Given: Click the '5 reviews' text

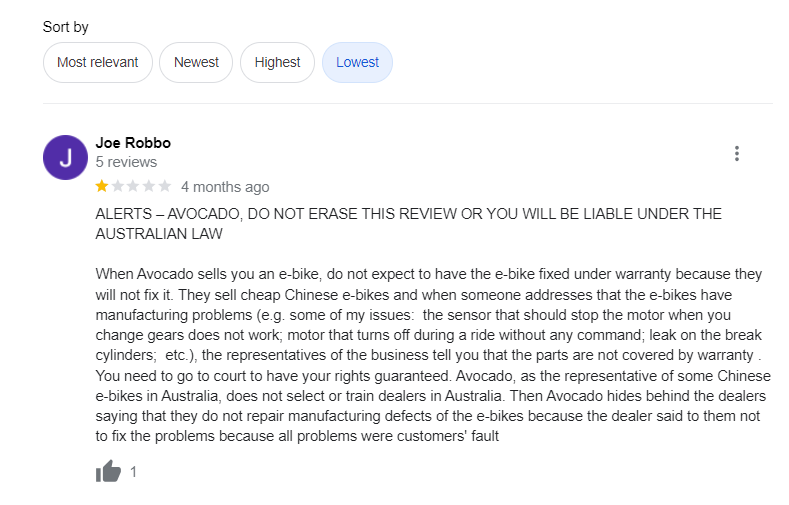Looking at the screenshot, I should (x=126, y=162).
